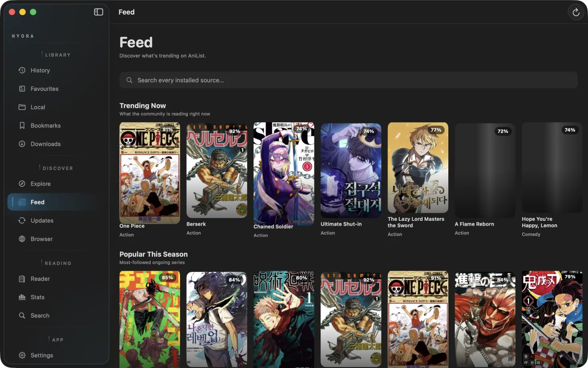Click the 77% score badge on Lazy Lord
The width and height of the screenshot is (588, 368).
click(436, 130)
